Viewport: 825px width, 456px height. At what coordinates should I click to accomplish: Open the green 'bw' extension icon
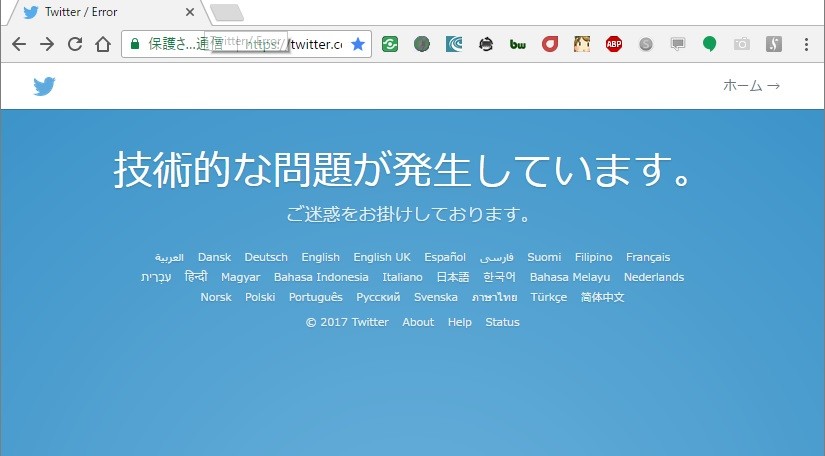coord(518,44)
